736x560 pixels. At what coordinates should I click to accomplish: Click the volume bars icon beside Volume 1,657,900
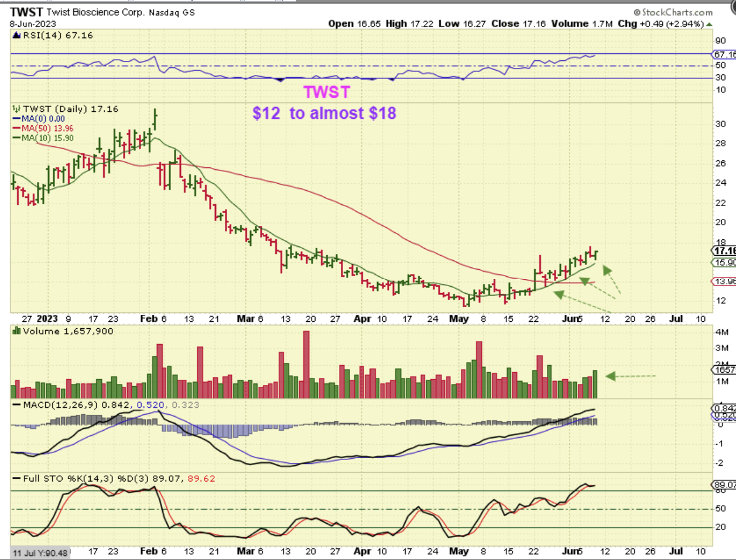click(x=16, y=331)
